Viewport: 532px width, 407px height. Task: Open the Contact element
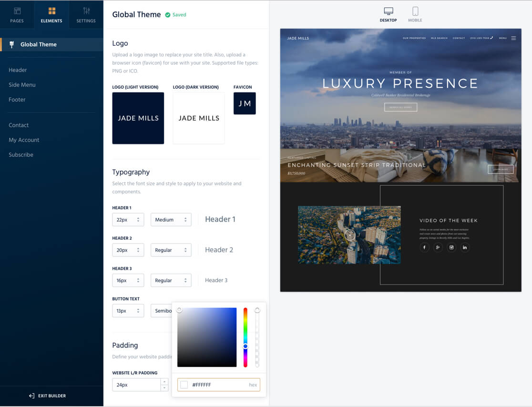click(x=19, y=125)
